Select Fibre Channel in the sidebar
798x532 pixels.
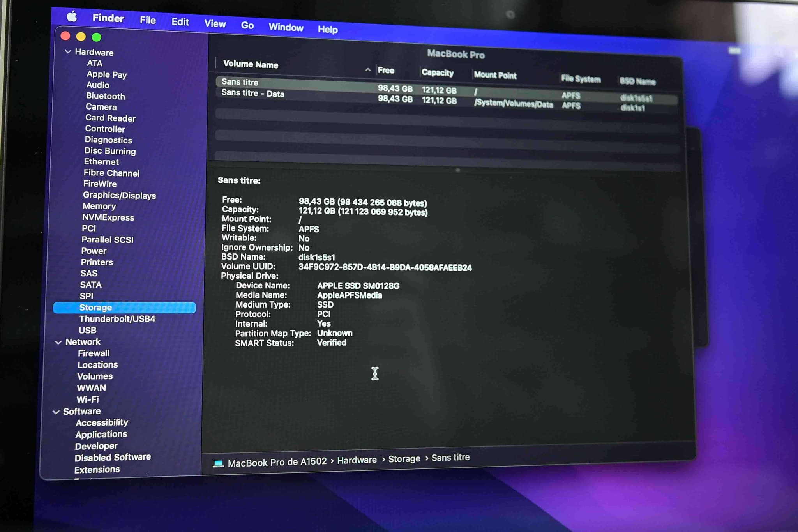coord(111,173)
